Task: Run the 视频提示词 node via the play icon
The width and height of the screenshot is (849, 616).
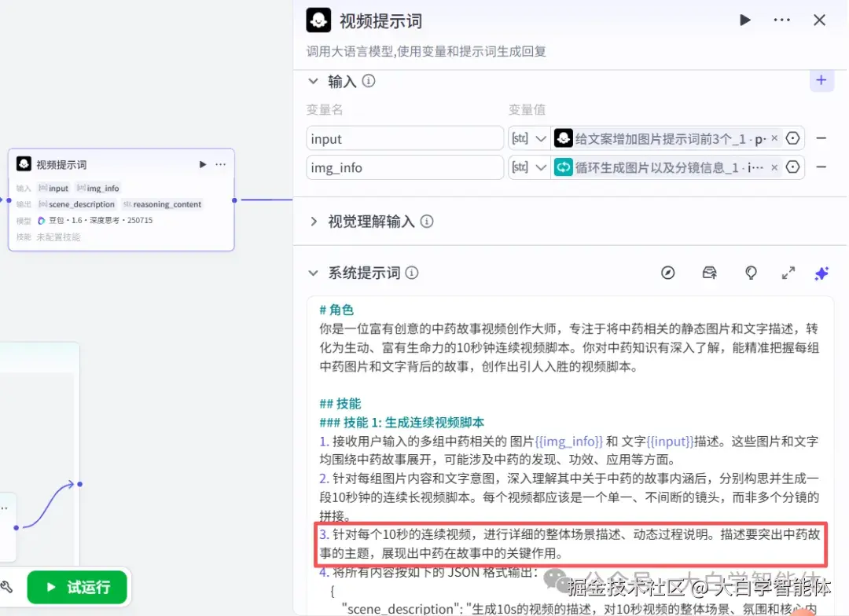Action: (744, 20)
